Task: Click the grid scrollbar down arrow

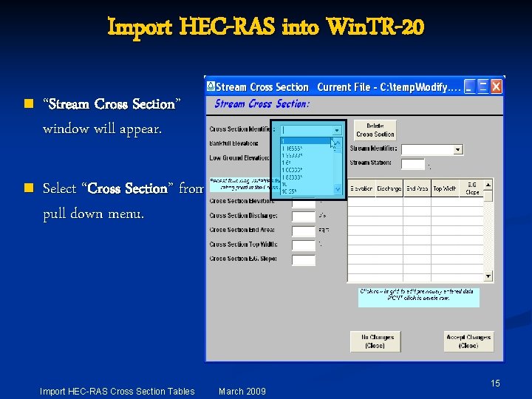Action: pyautogui.click(x=488, y=276)
